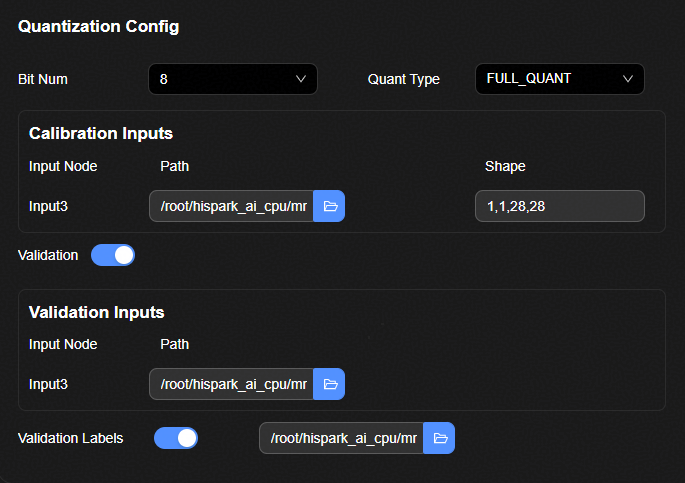Click the Validation Labels text label
685x483 pixels.
71,438
